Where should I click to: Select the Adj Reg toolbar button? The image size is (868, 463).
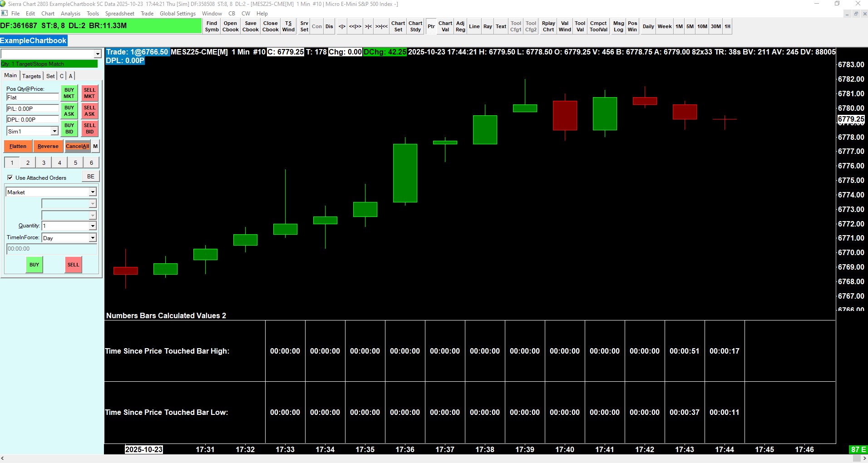click(x=460, y=26)
